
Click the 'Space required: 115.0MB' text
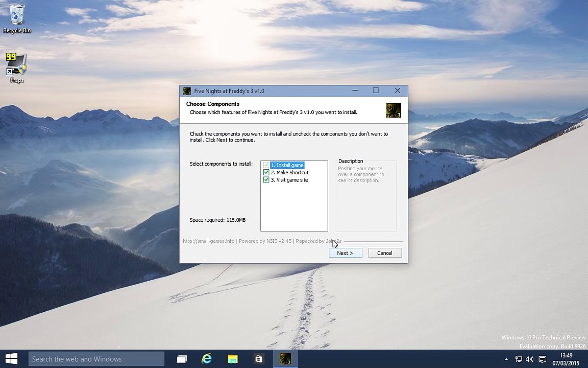(x=217, y=220)
